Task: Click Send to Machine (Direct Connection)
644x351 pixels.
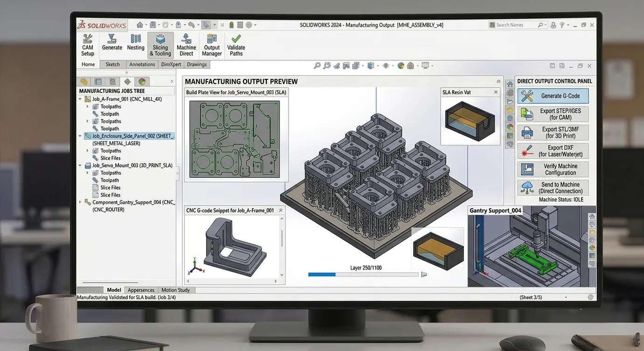Action: 553,188
